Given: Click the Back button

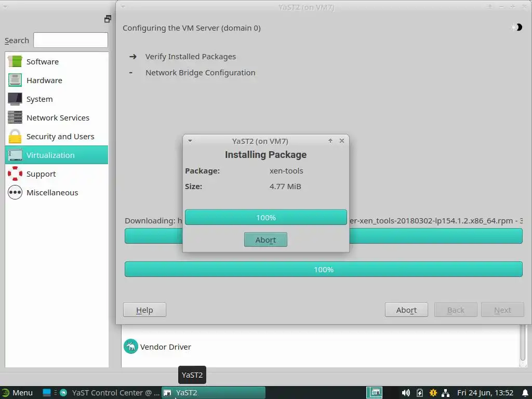Looking at the screenshot, I should 456,310.
